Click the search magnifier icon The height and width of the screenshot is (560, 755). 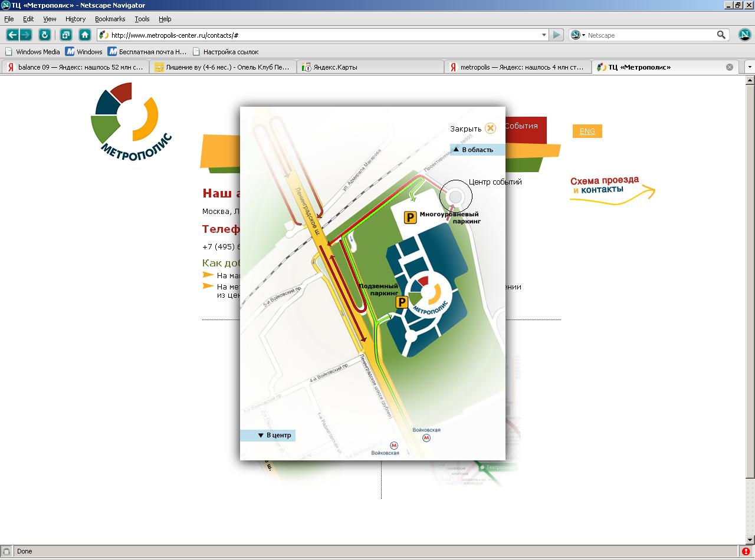tap(721, 35)
